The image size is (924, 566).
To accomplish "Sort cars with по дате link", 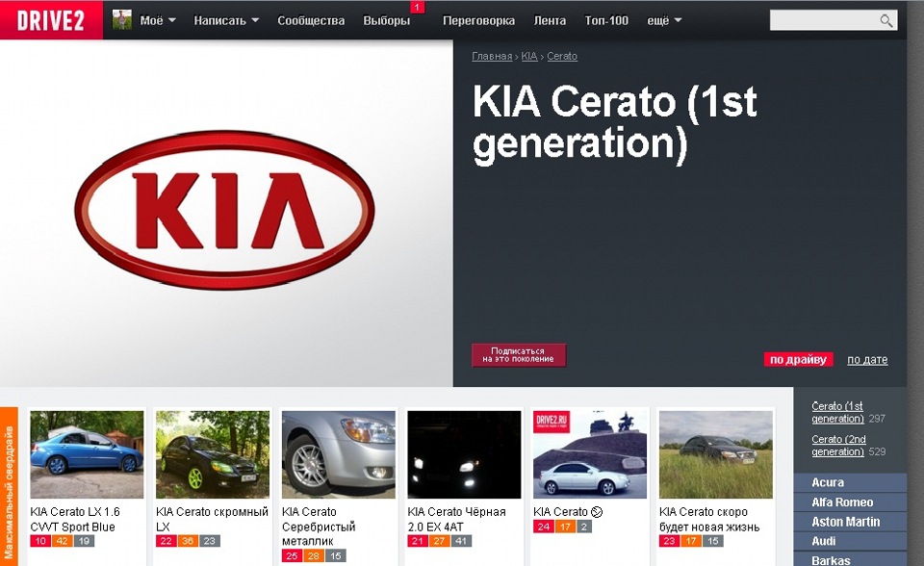I will pos(867,360).
